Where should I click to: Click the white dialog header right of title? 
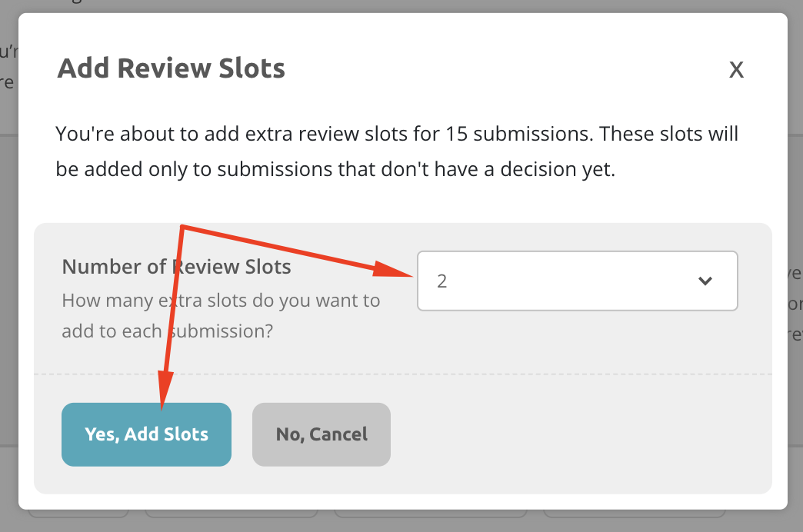[500, 69]
